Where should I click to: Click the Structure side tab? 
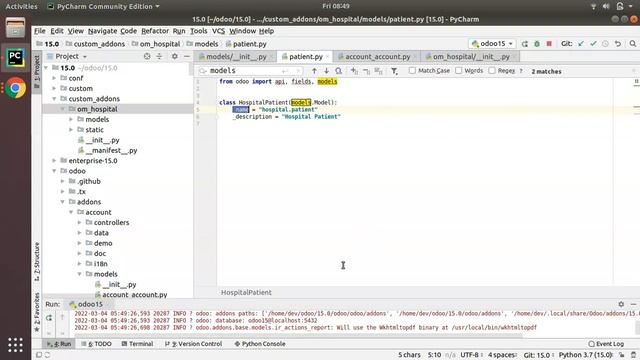pyautogui.click(x=37, y=262)
